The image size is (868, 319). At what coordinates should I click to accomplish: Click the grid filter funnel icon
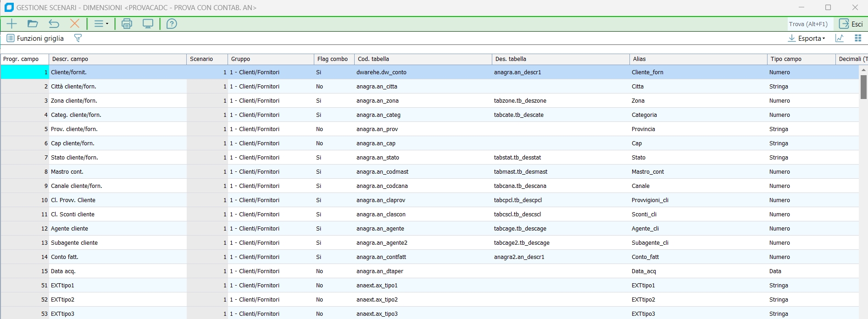point(78,38)
